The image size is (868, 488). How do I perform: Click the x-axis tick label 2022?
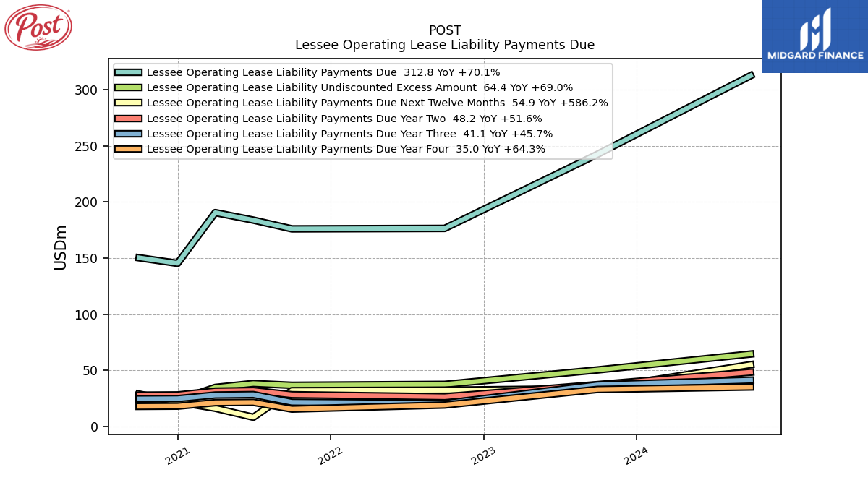click(x=331, y=455)
